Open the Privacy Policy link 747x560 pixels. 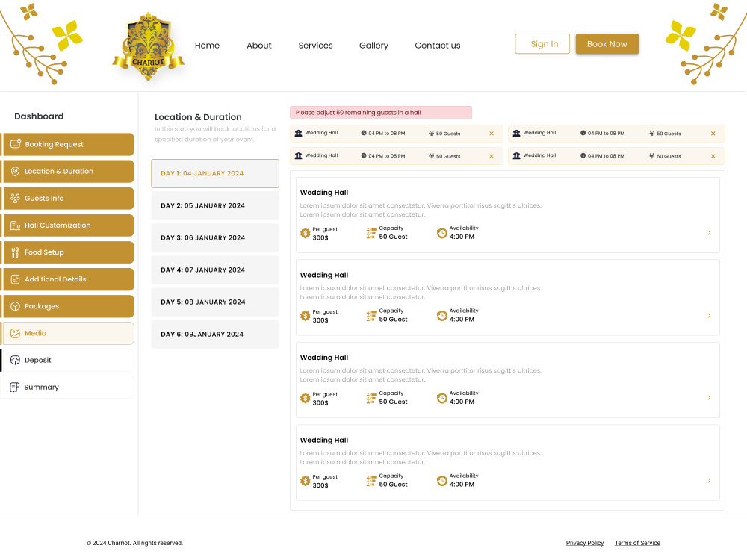coord(585,543)
